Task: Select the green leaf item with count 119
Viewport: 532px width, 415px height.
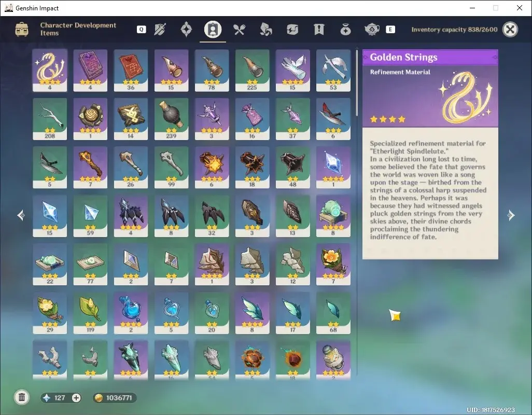Action: pos(90,313)
